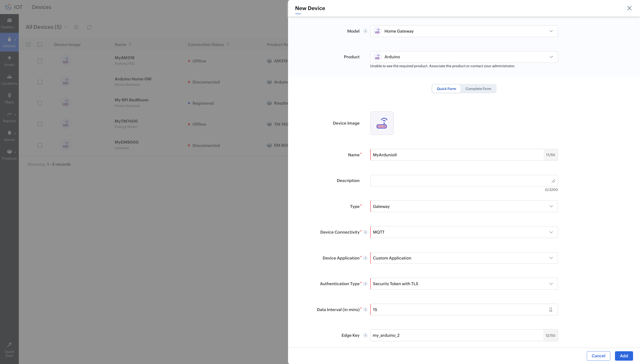Screen dimensions: 640x364
Task: Switch to the Complete Form tab
Action: [x=478, y=89]
